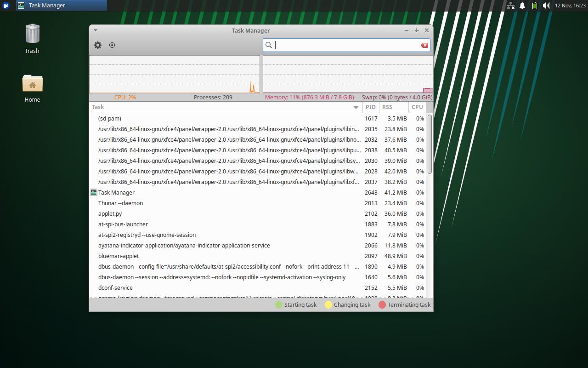Image resolution: width=588 pixels, height=368 pixels.
Task: Select the applet.py process row
Action: click(258, 214)
